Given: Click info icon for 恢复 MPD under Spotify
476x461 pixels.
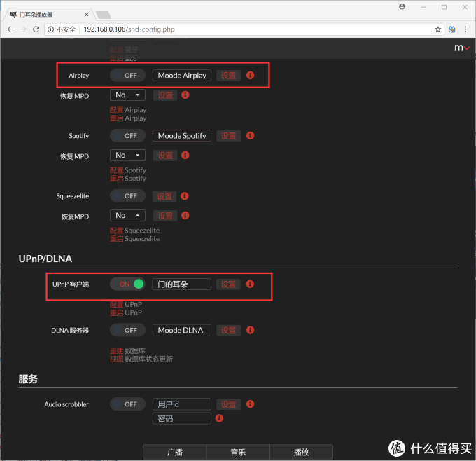Looking at the screenshot, I should (185, 156).
